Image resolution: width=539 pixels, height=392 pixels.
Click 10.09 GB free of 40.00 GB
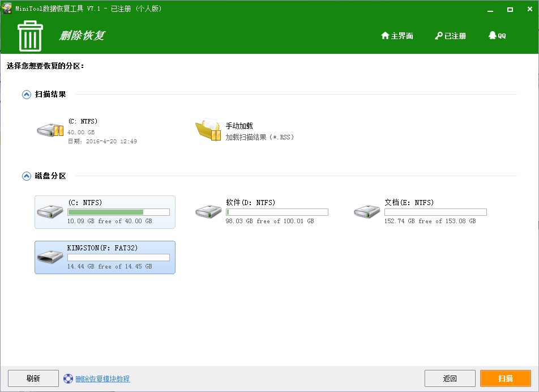tap(110, 221)
